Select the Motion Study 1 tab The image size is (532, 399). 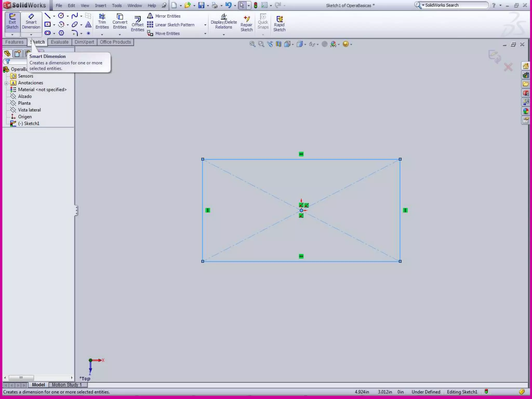(67, 385)
